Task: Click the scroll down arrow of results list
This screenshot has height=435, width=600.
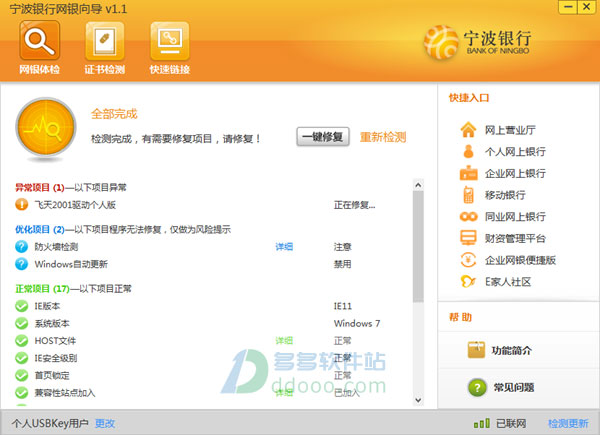Action: 418,400
